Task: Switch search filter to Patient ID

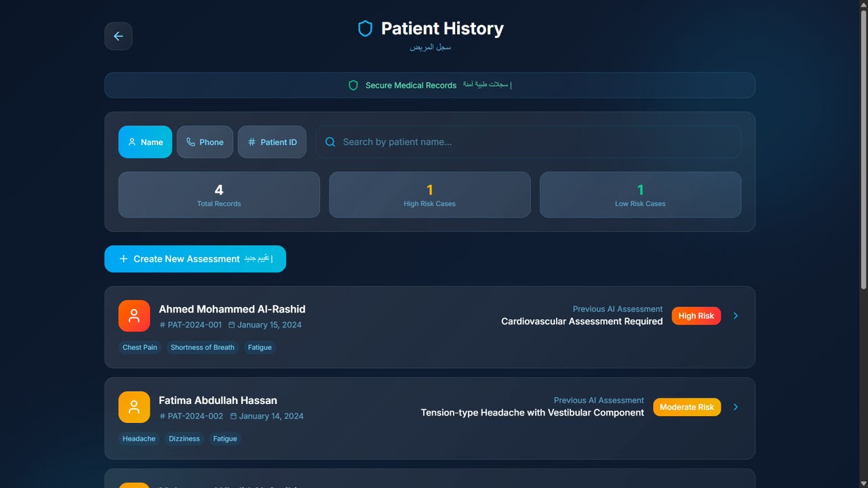Action: coord(272,142)
